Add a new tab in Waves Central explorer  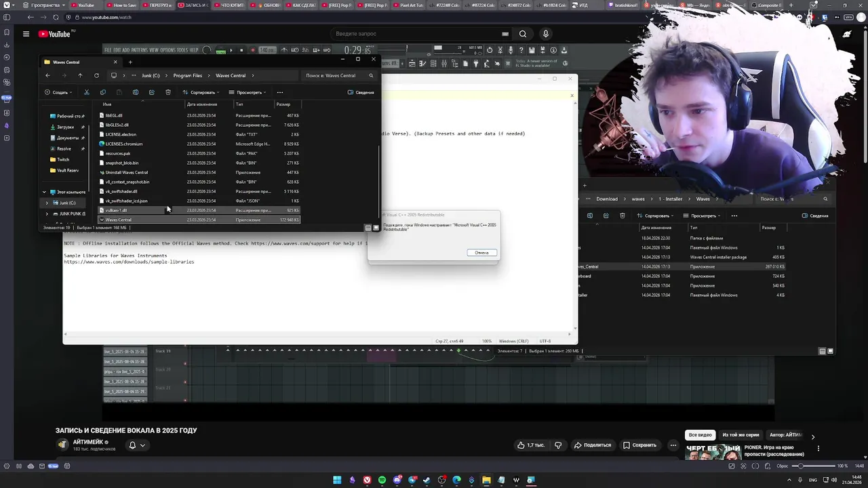click(x=130, y=62)
